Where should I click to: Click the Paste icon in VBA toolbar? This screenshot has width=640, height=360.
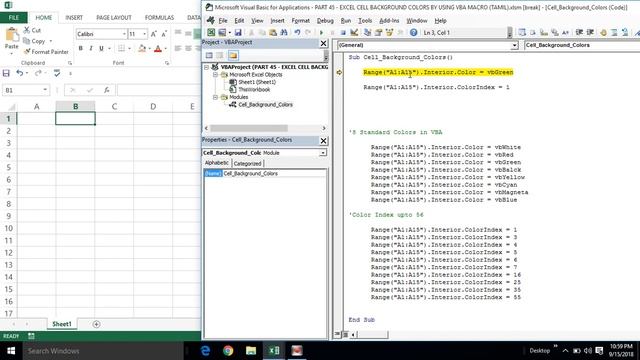pos(273,32)
